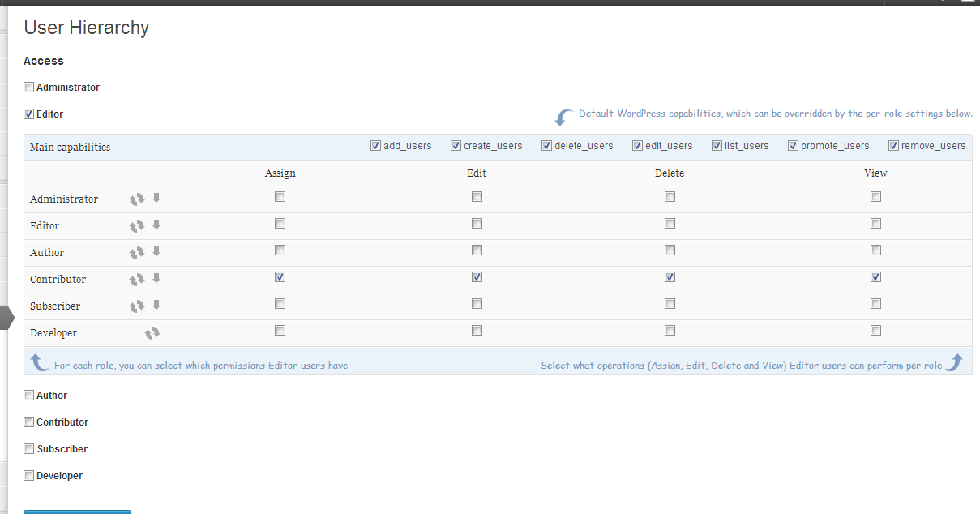Toggle the add_users capability checkbox
Viewport: 980px width, 514px height.
click(x=375, y=146)
